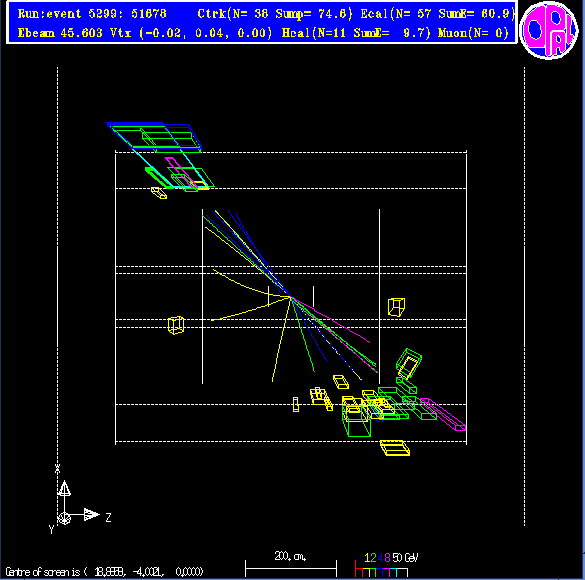This screenshot has width=585, height=580.
Task: Click the yellow flat box below detector outline
Action: click(395, 448)
